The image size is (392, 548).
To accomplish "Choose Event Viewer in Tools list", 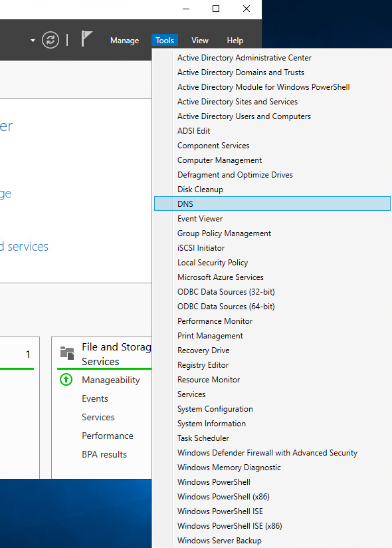I will tap(200, 219).
